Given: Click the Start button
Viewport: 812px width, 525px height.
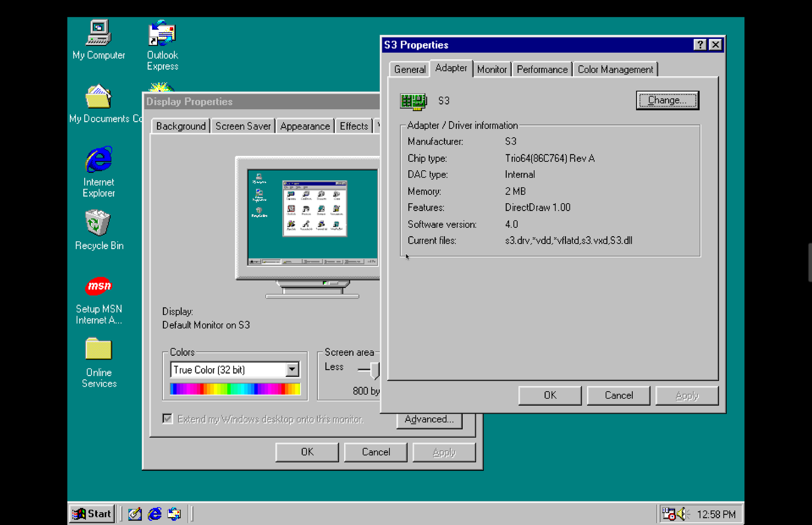Looking at the screenshot, I should 92,514.
